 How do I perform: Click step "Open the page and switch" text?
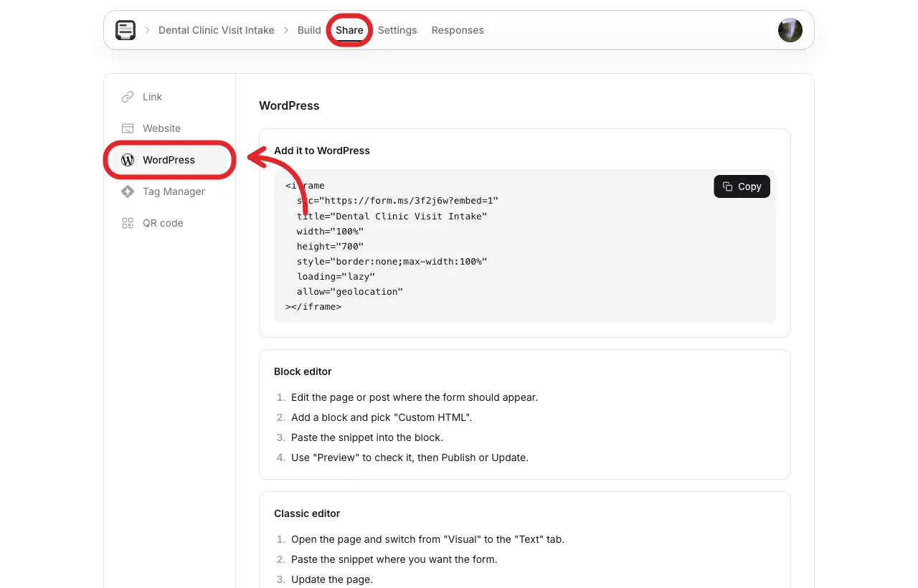(427, 539)
